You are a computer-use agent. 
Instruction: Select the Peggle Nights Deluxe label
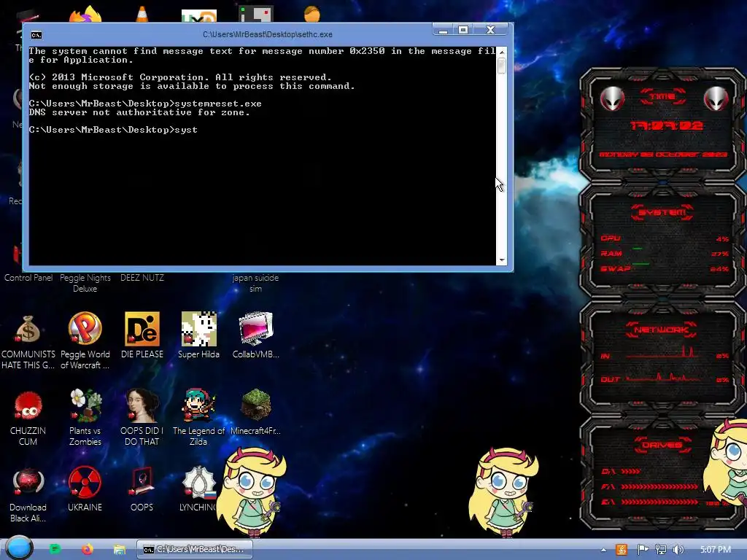pos(85,283)
